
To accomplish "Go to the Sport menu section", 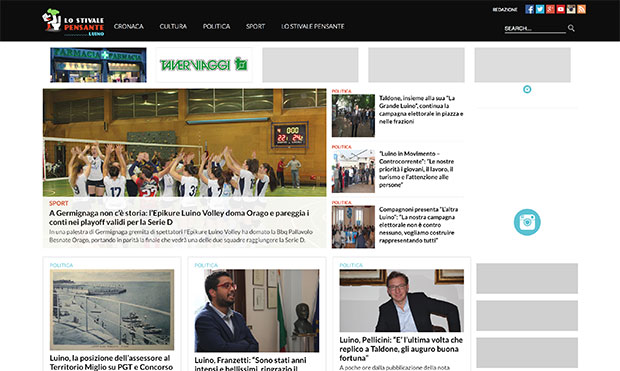I will pyautogui.click(x=255, y=26).
